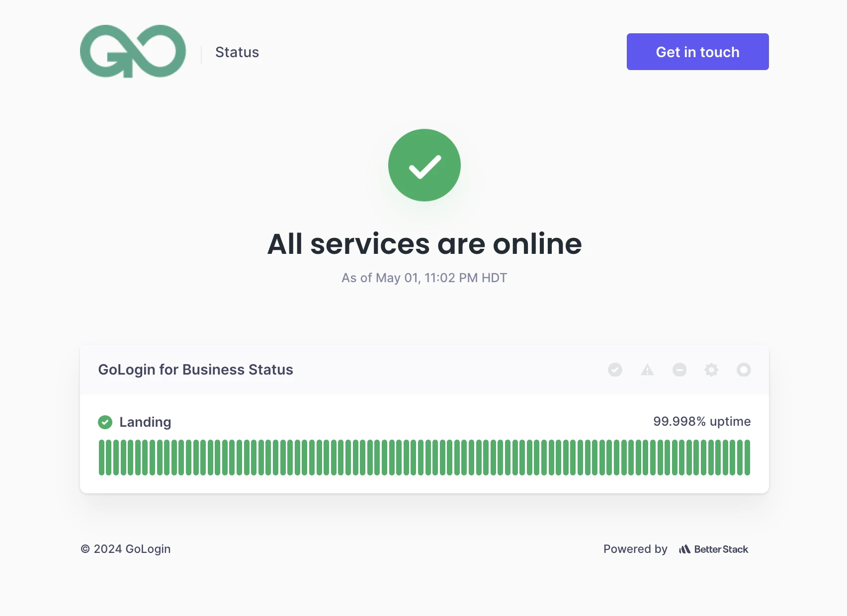
Task: Click the green check beside Landing
Action: pyautogui.click(x=105, y=422)
